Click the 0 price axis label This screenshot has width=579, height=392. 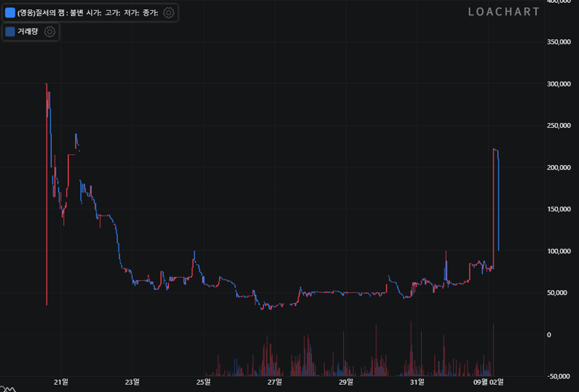(x=549, y=335)
